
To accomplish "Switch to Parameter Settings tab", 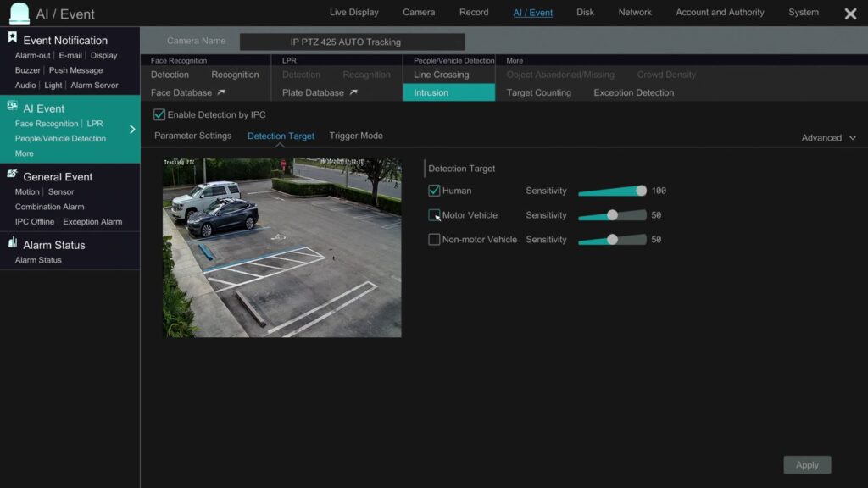I will (192, 136).
